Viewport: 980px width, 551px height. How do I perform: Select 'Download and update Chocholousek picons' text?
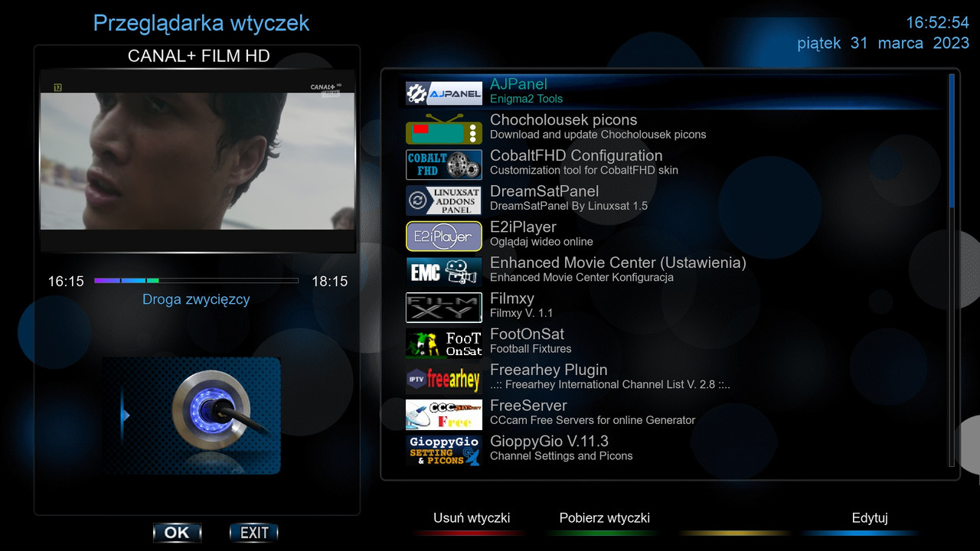click(x=598, y=135)
